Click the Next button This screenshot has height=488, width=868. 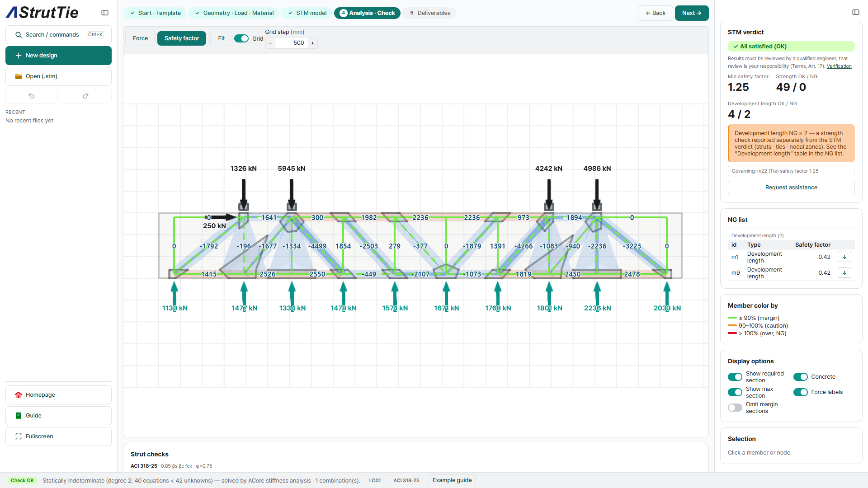[692, 13]
